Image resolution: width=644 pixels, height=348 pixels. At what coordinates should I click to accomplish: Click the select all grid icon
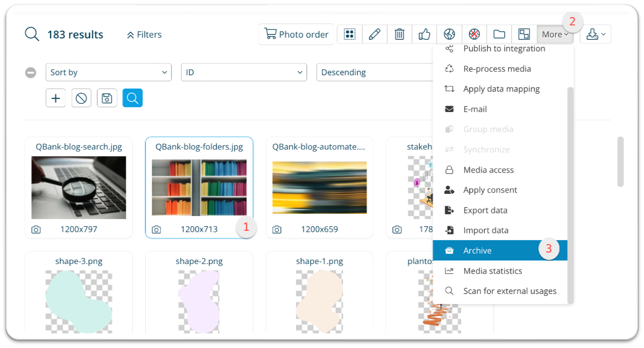350,34
